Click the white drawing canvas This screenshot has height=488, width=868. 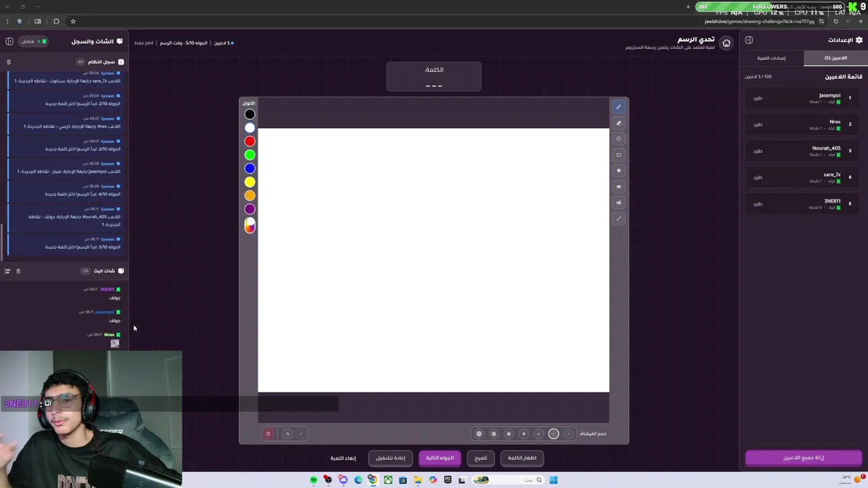pyautogui.click(x=433, y=260)
